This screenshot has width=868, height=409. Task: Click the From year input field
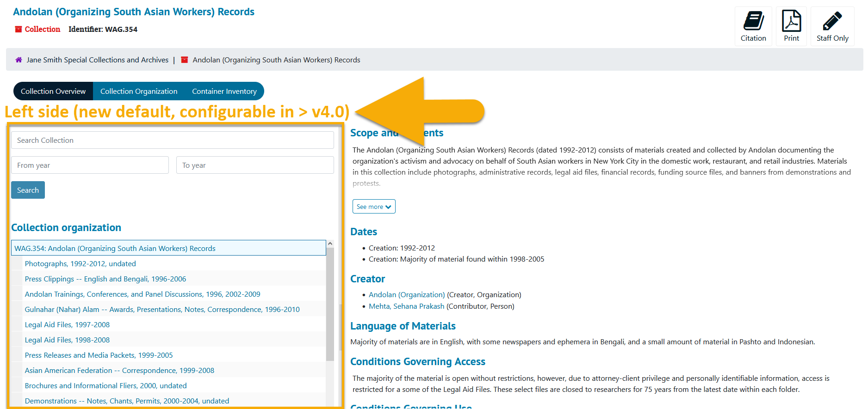click(90, 165)
